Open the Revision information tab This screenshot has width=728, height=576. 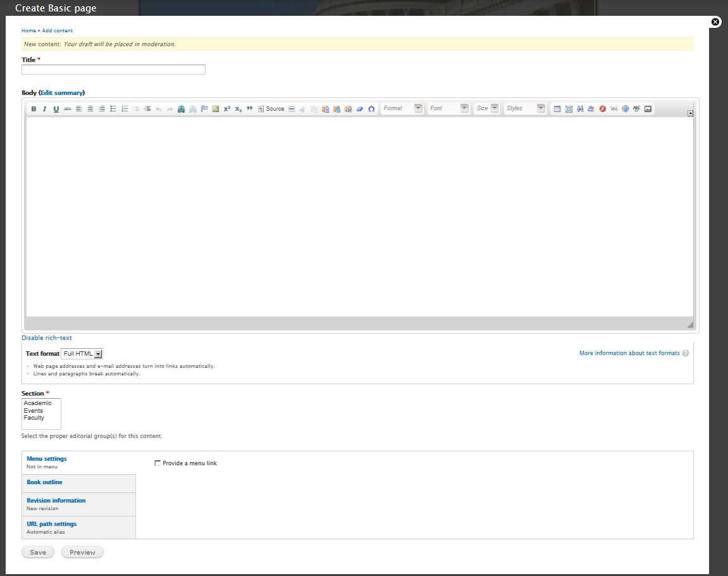tap(56, 500)
